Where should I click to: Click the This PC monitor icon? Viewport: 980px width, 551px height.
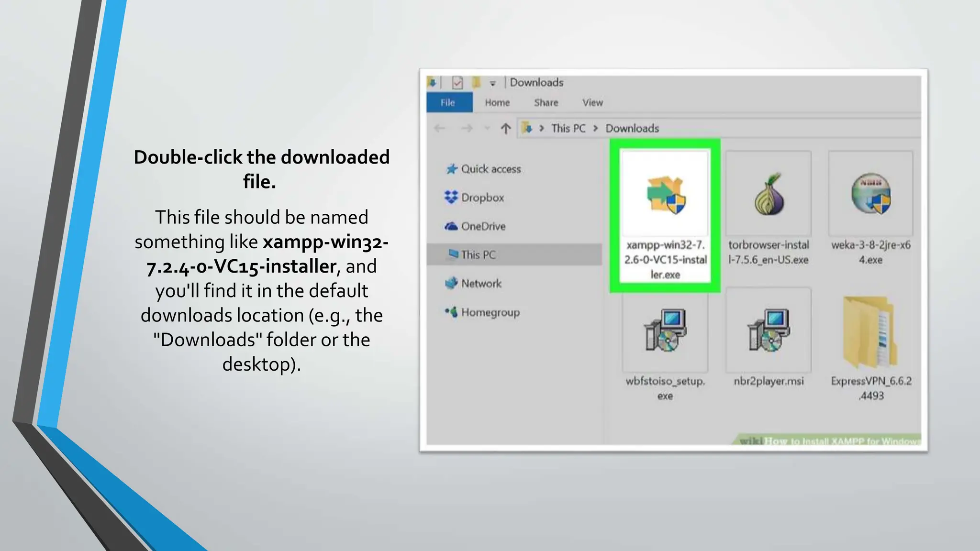click(x=453, y=254)
